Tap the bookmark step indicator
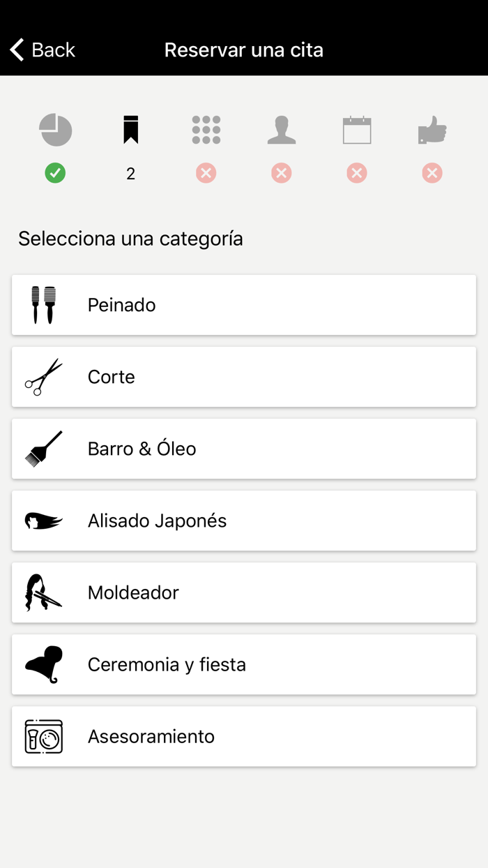This screenshot has width=488, height=868. coord(130,130)
